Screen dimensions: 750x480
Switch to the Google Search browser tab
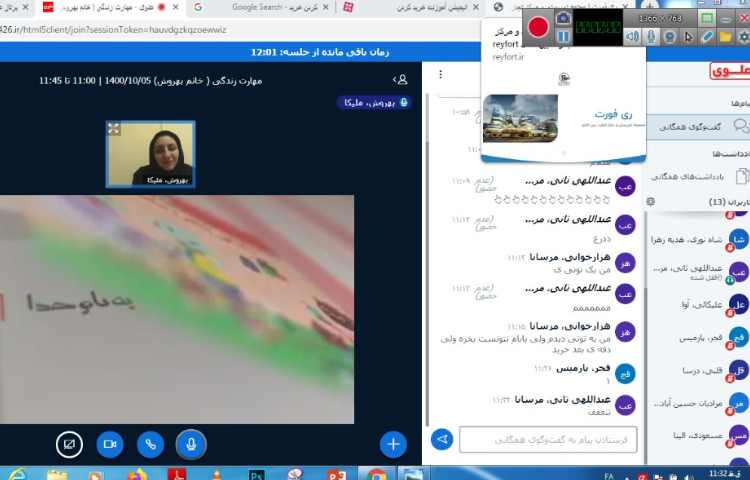pyautogui.click(x=262, y=7)
